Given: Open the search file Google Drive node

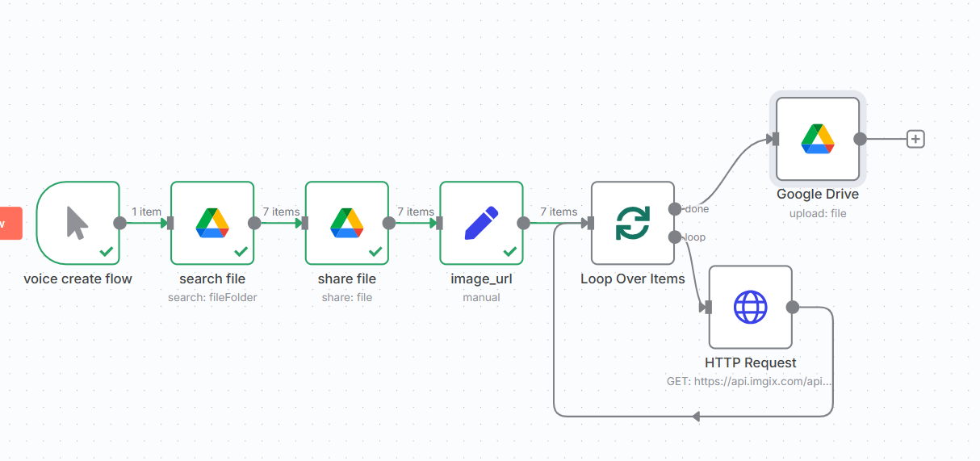Looking at the screenshot, I should [x=212, y=223].
